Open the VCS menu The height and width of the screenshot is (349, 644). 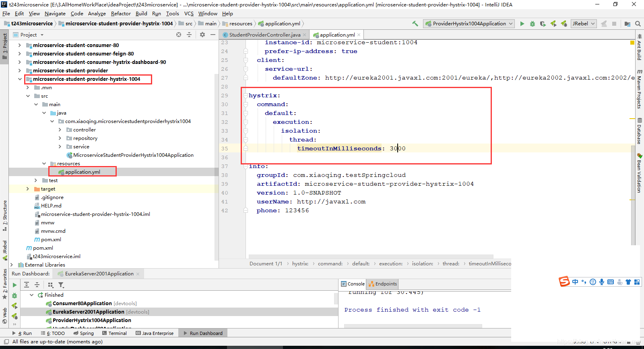click(189, 14)
